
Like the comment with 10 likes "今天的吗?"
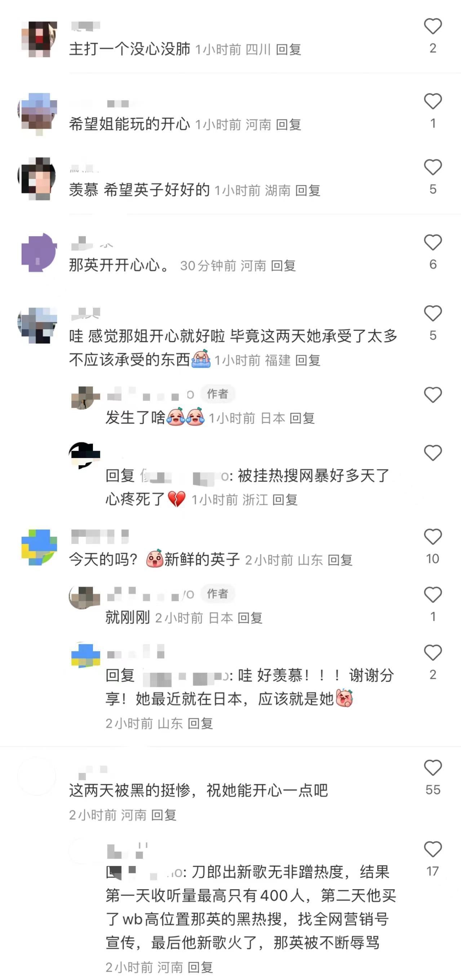pyautogui.click(x=433, y=537)
